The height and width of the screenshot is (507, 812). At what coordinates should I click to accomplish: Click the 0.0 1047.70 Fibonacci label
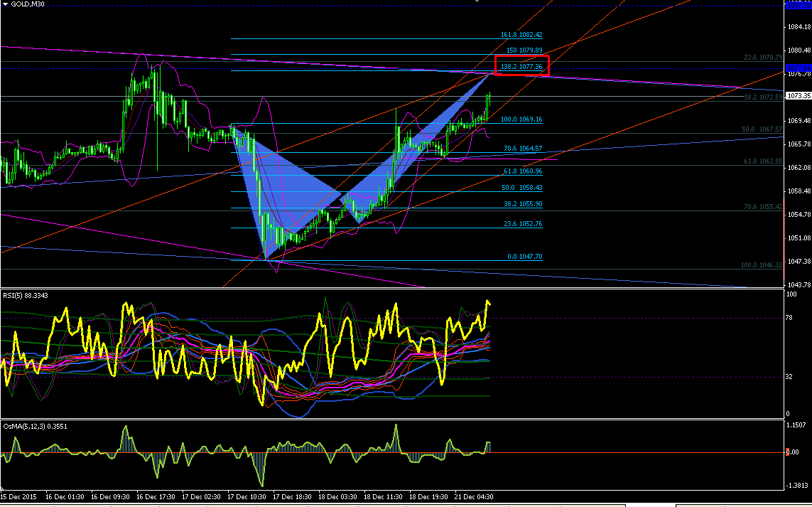(524, 257)
